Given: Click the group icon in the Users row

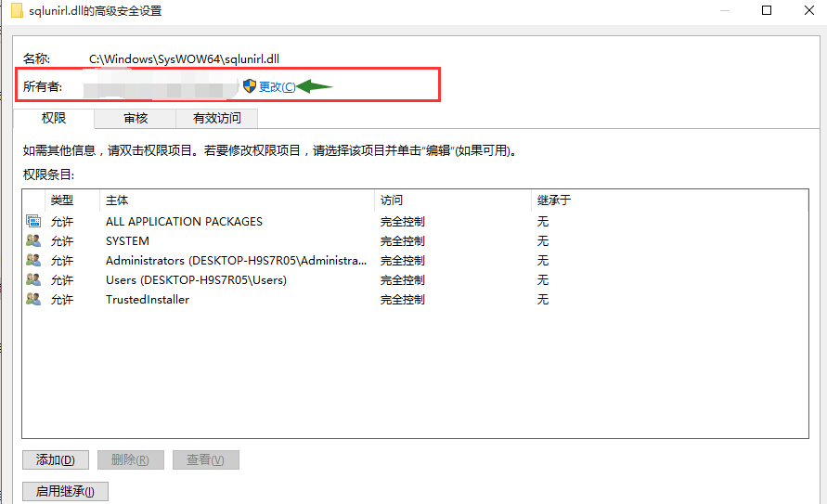Looking at the screenshot, I should [33, 280].
